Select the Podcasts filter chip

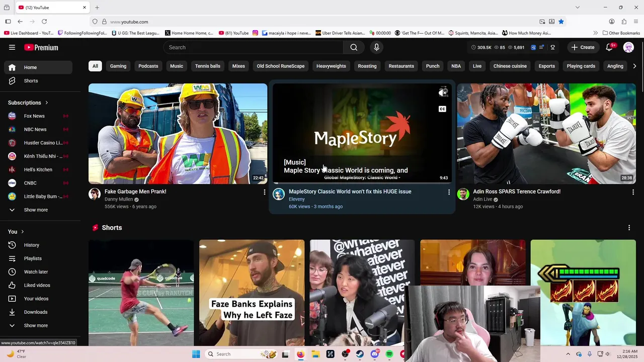coord(148,66)
